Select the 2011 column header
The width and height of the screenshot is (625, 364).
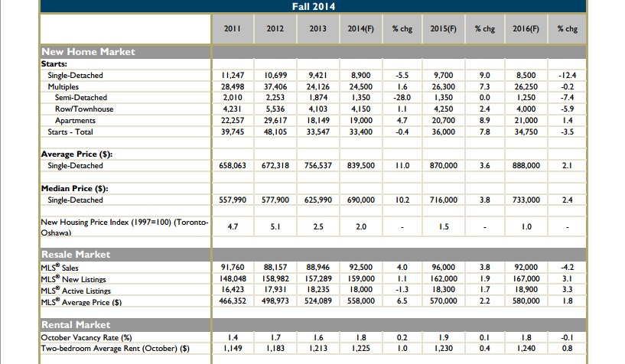coord(233,28)
